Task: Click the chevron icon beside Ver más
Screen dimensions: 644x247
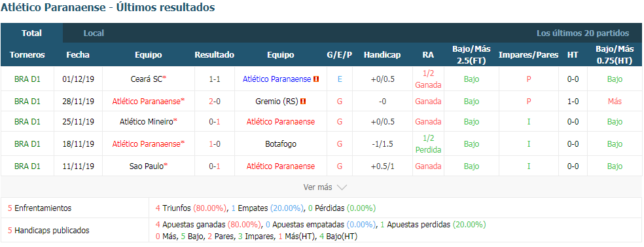Action: click(x=342, y=187)
